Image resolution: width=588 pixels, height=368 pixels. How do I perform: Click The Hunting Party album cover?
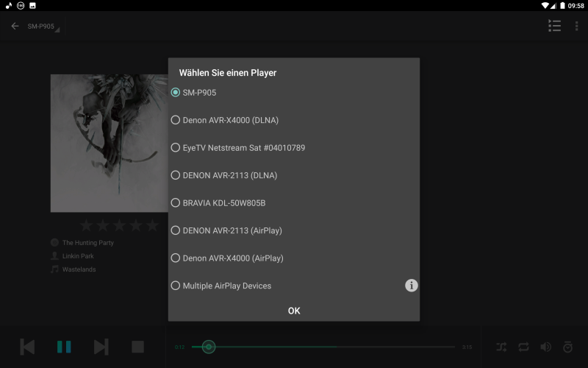click(x=109, y=143)
